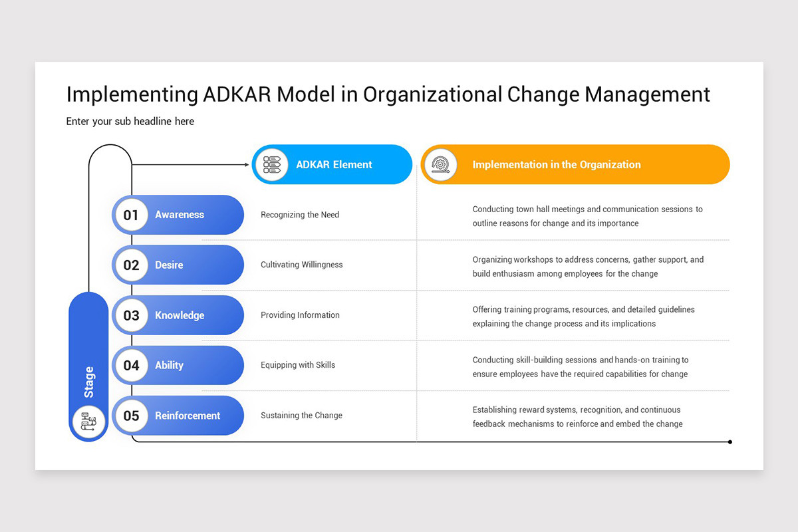Select the 02 circle next to Desire
Image resolution: width=798 pixels, height=532 pixels.
coord(130,265)
